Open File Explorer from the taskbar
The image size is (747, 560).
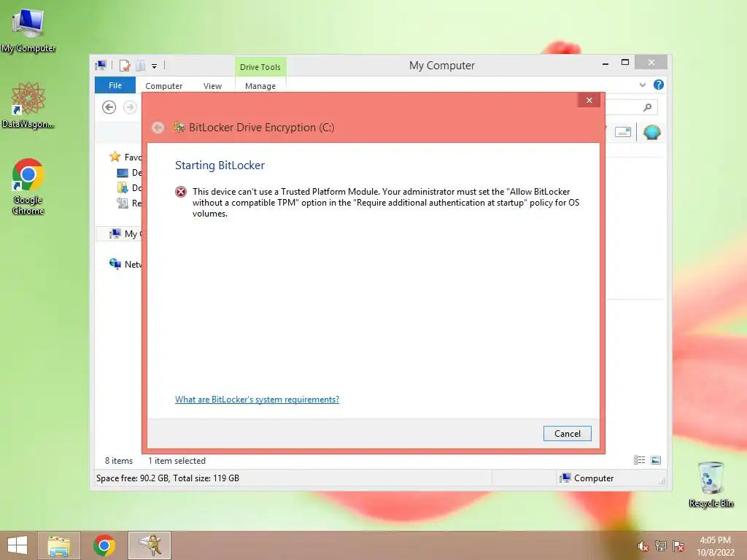coord(59,545)
